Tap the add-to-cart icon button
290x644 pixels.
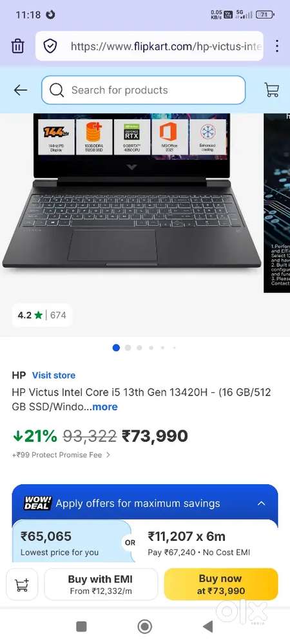pos(22,584)
